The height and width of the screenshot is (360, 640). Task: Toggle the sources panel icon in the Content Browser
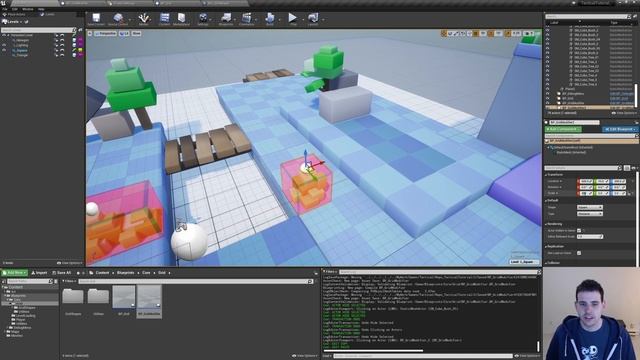(4, 281)
